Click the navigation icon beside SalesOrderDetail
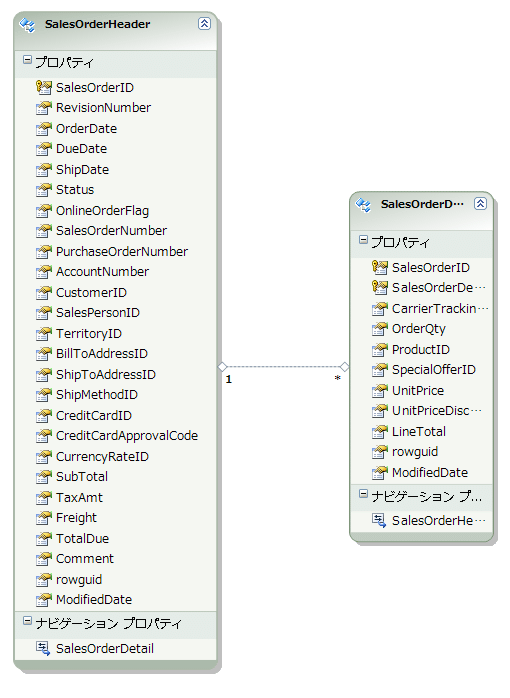510x698 pixels. (43, 648)
